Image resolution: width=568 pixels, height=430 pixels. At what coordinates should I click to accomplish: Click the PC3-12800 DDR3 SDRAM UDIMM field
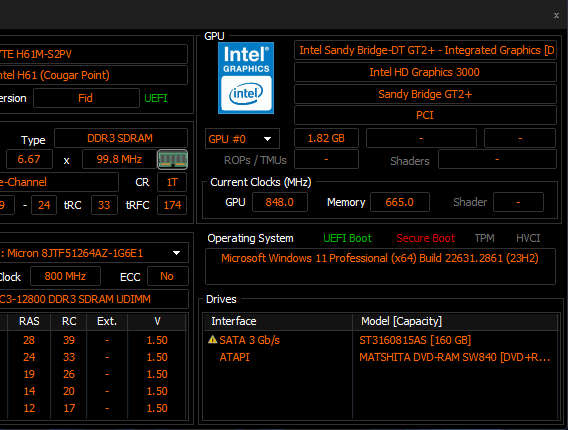coord(94,299)
